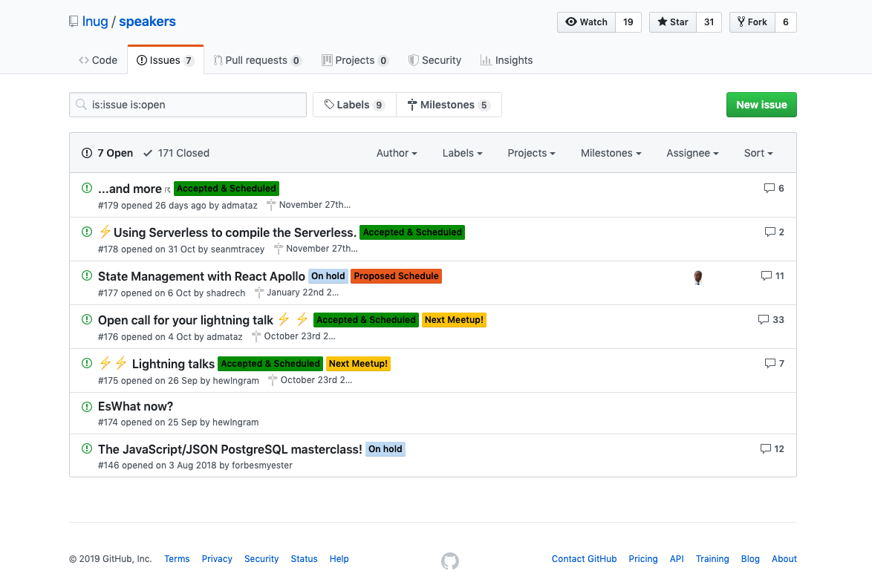
Task: Click the GitHub Octocat logo in footer
Action: tap(450, 561)
